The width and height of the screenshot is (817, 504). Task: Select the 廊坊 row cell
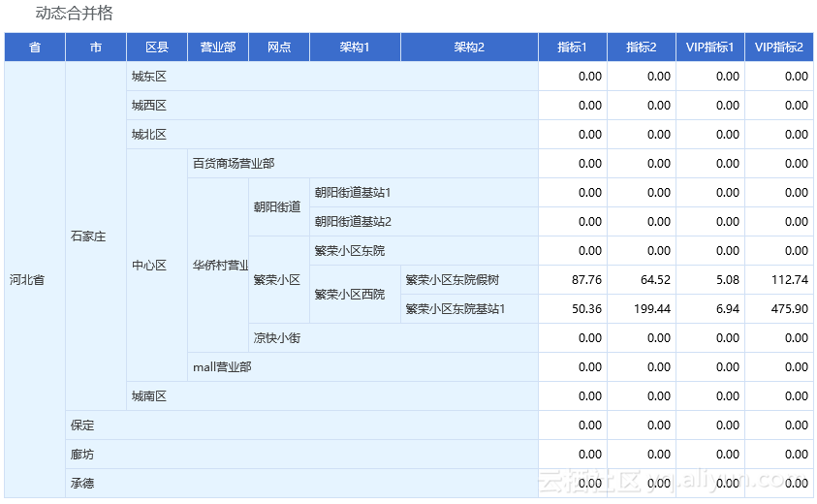[x=301, y=455]
